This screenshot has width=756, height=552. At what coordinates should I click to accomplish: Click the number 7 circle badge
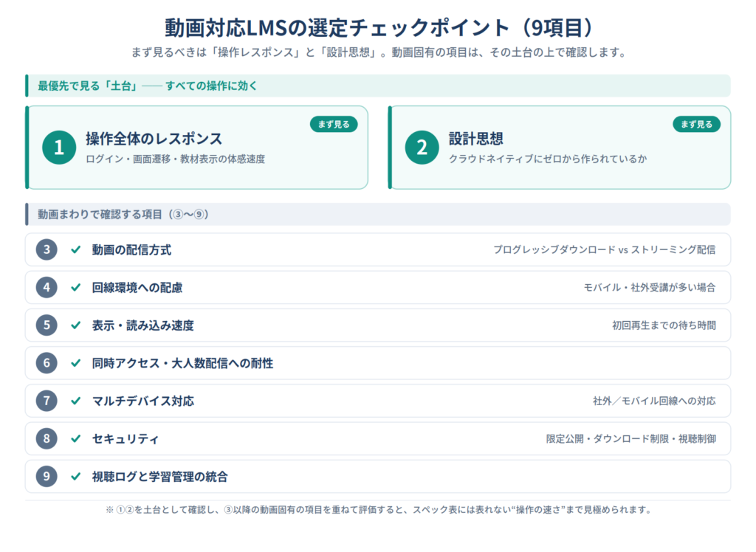coord(47,401)
